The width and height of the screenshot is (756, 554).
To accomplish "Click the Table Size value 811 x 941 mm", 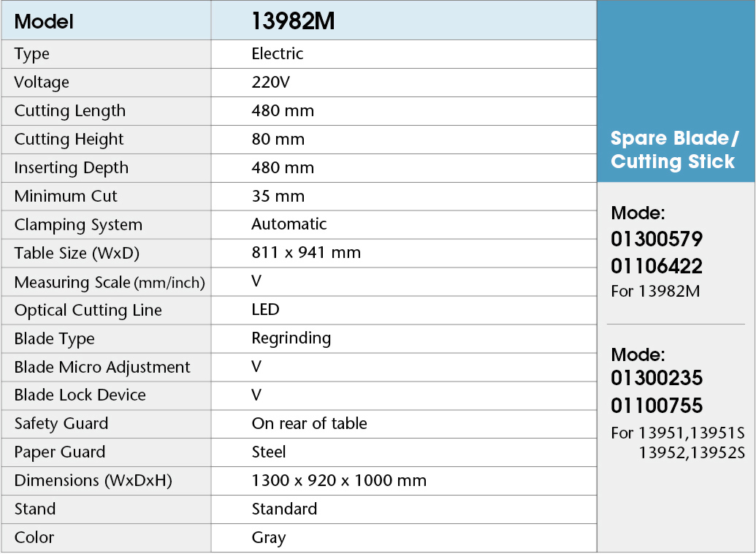I will (x=306, y=253).
